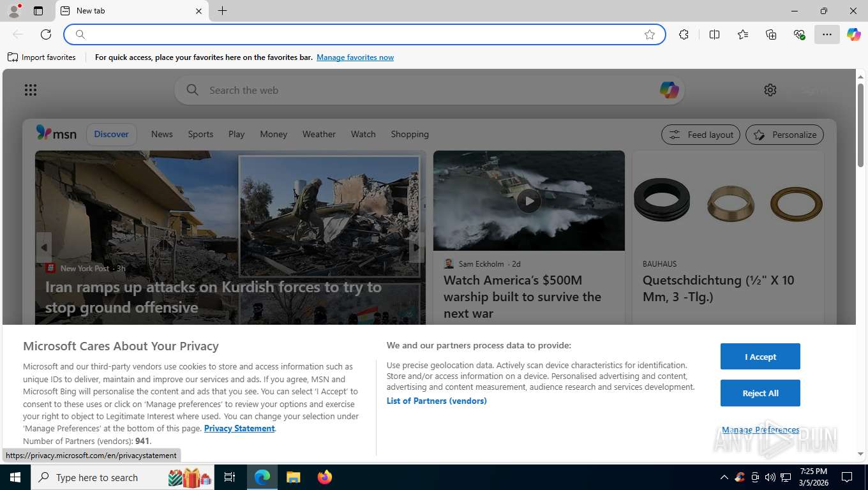Image resolution: width=868 pixels, height=490 pixels.
Task: Open the Privacy Statement link
Action: point(239,428)
